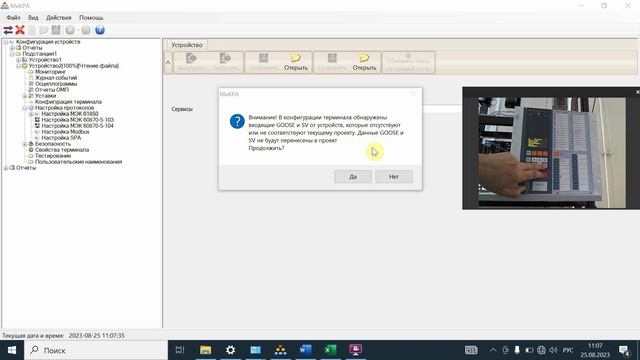This screenshot has height=360, width=640.
Task: Collapse the Конфигурация устройств root node
Action: coord(6,42)
